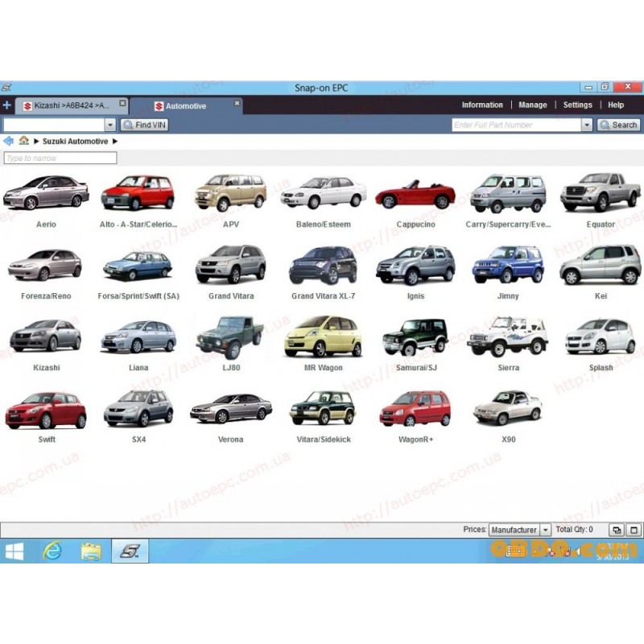Click the single window icon in status bar
Screen dimensions: 644x644
[x=634, y=530]
